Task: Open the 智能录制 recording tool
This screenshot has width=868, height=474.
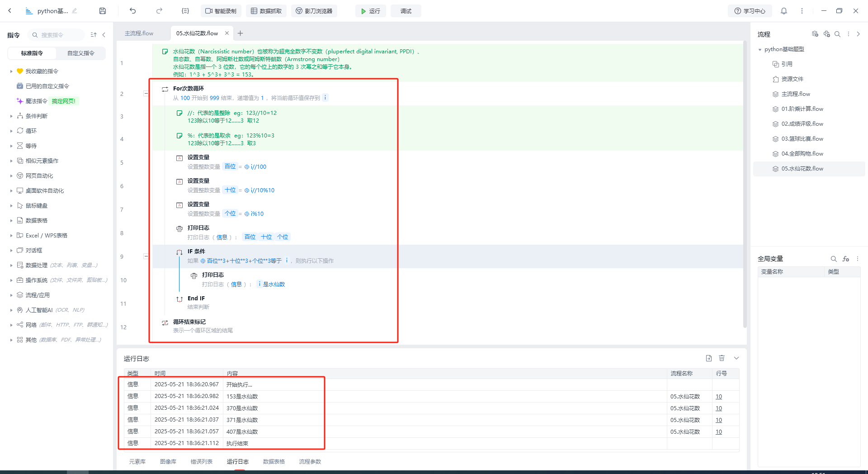Action: pos(221,10)
